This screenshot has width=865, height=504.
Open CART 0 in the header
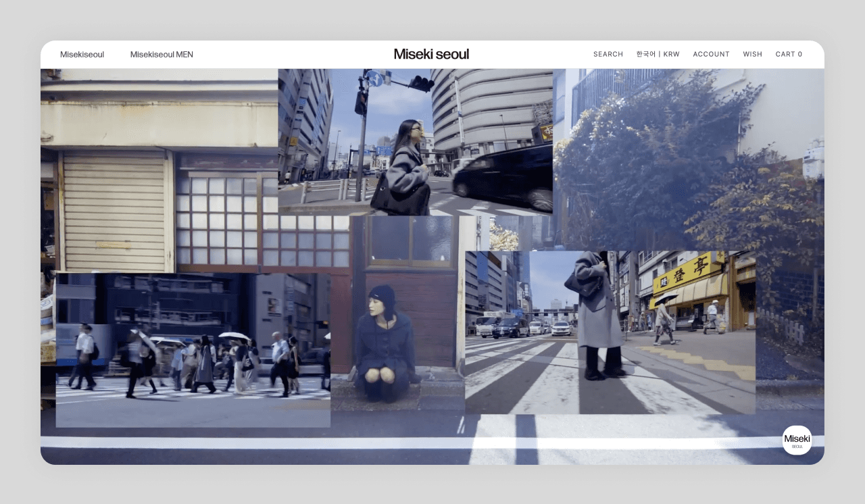coord(789,54)
